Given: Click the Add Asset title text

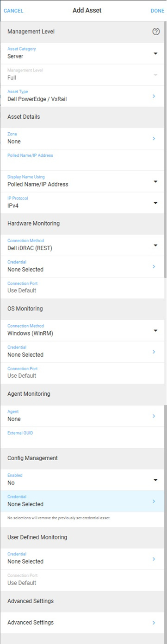Looking at the screenshot, I should pyautogui.click(x=87, y=10).
